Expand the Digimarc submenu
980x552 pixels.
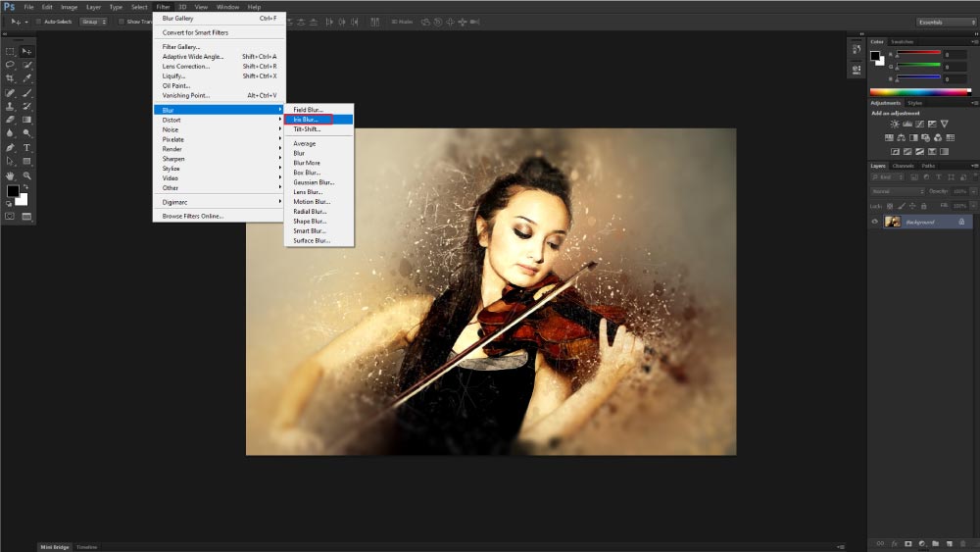(x=219, y=202)
